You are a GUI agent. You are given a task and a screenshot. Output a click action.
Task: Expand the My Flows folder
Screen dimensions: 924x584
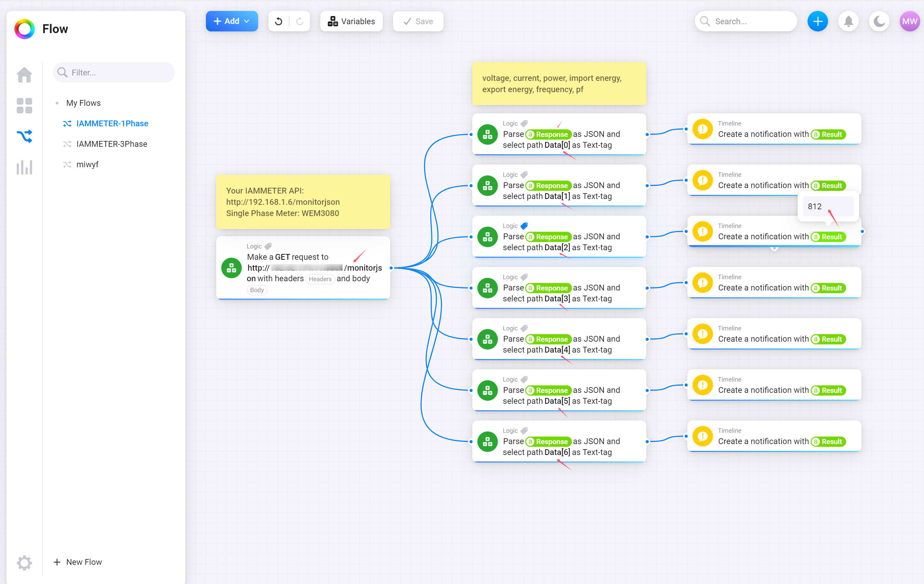[83, 103]
